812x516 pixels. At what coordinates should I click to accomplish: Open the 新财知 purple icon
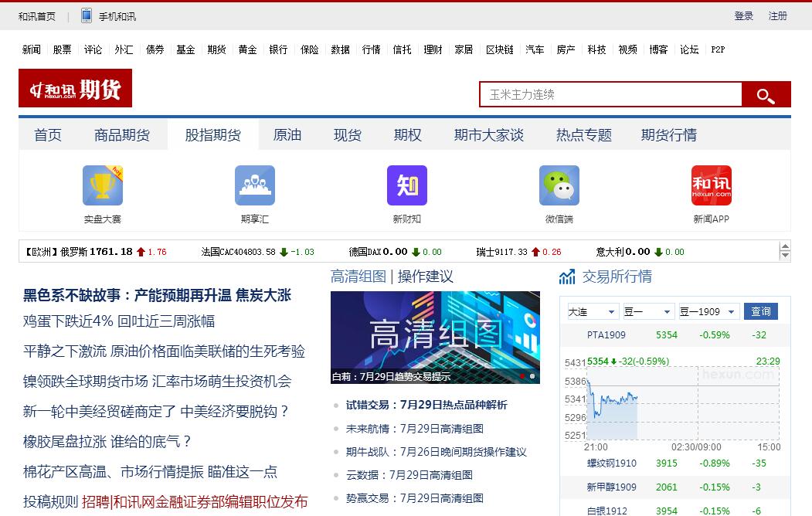407,185
